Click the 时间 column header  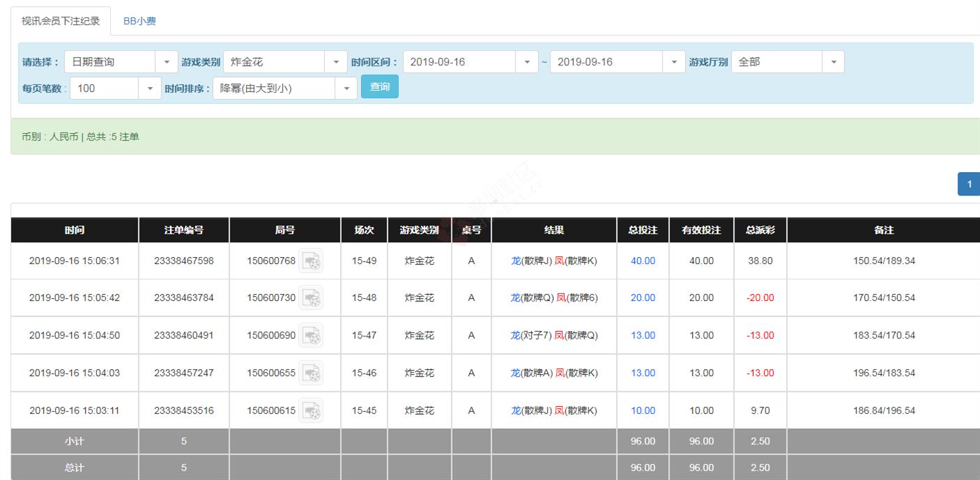pyautogui.click(x=75, y=230)
